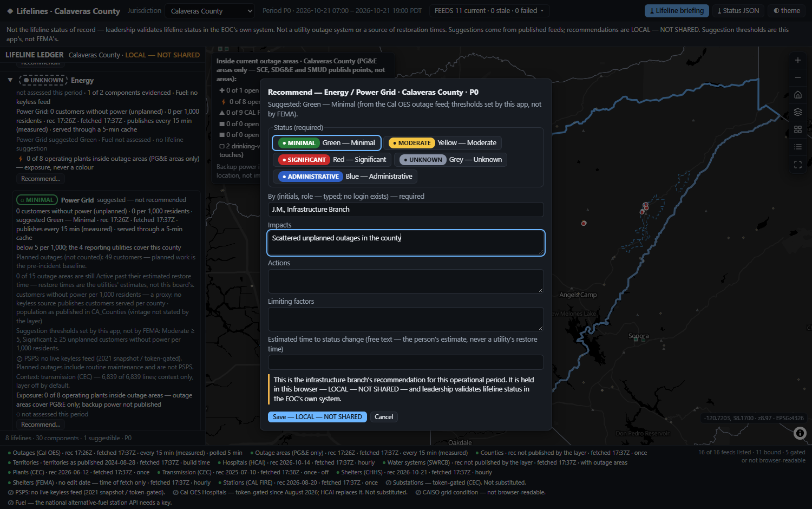Click the map coordinates readout

coord(754,418)
